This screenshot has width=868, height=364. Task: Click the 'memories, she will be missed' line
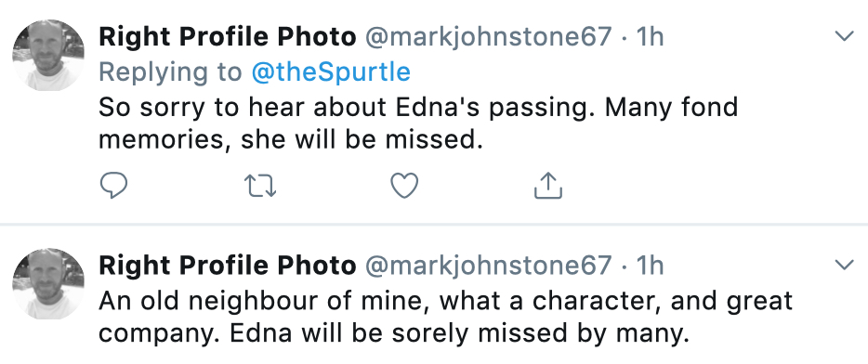tap(291, 139)
